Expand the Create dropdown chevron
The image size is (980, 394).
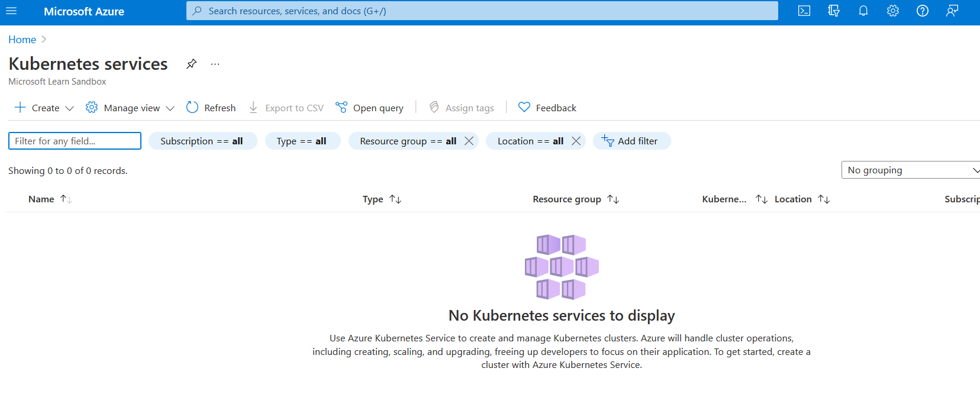(x=69, y=108)
